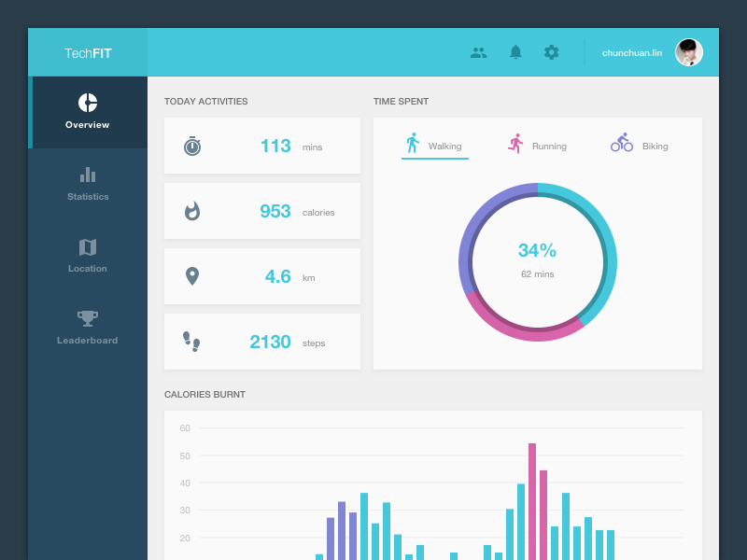Image resolution: width=747 pixels, height=560 pixels.
Task: Click the footsteps steps icon
Action: click(x=191, y=342)
